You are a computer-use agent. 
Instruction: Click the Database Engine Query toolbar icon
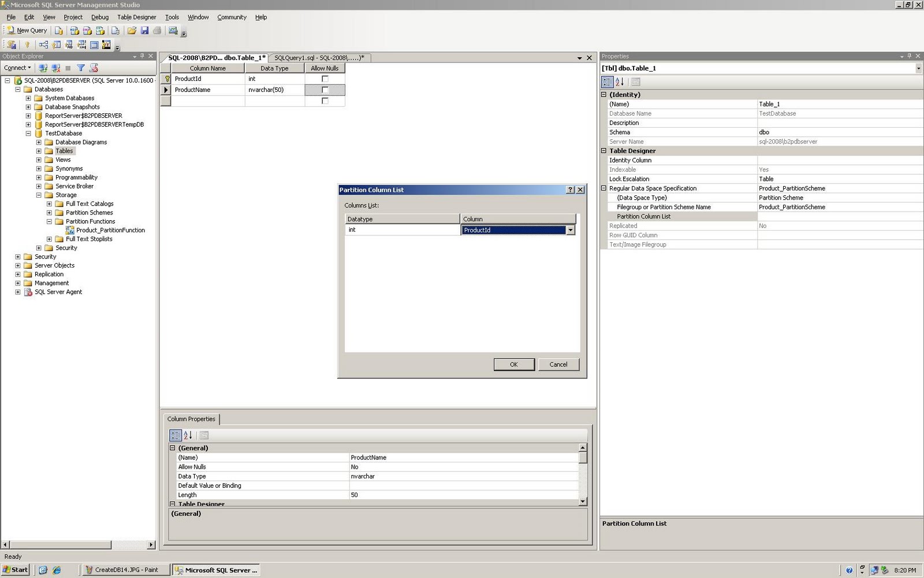click(59, 31)
